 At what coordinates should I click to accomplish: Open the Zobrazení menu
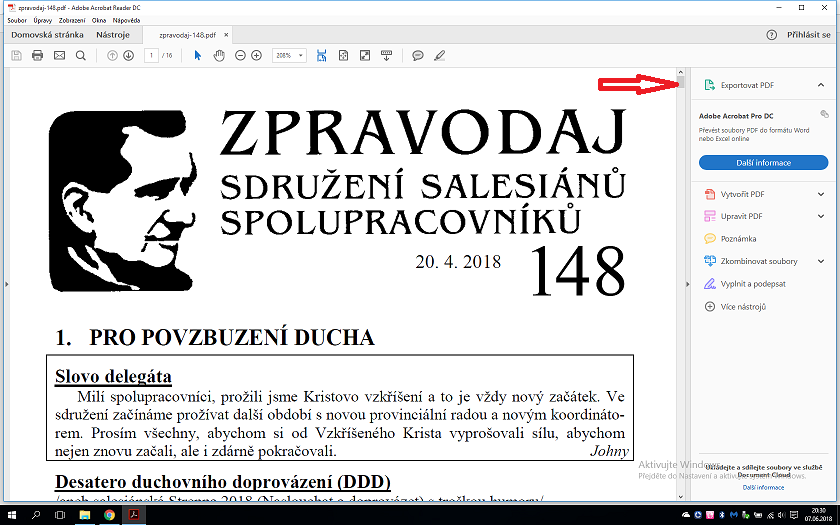pos(71,20)
